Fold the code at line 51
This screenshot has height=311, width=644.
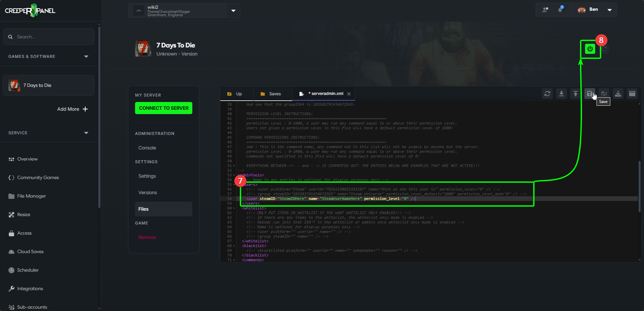234,166
